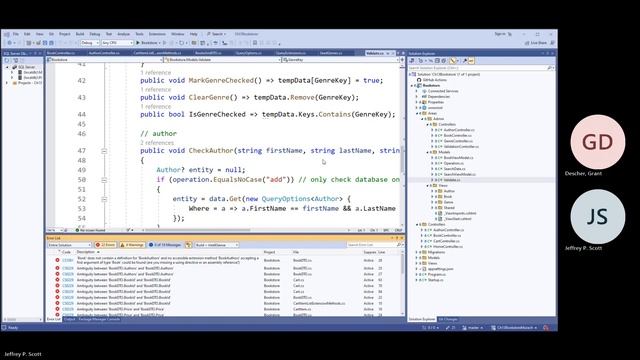Click the Save All toolbar icon
Image resolution: width=640 pixels, height=360 pixels.
[51, 42]
